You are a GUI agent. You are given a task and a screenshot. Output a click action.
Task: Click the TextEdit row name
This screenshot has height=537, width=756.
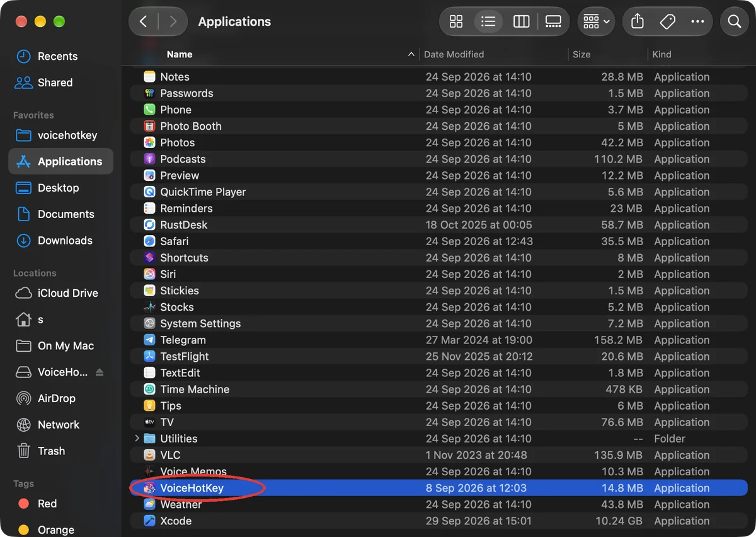point(180,372)
